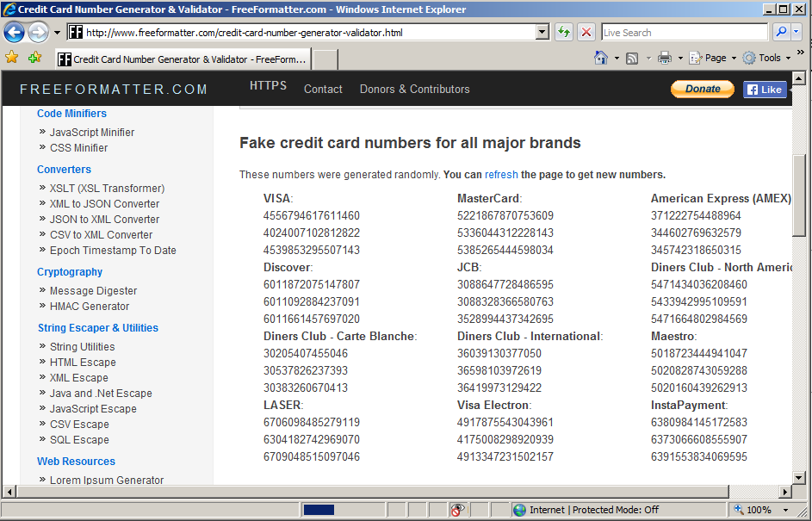Click horizontal scrollbar right arrow
Screen dimensions: 812x521
785,491
